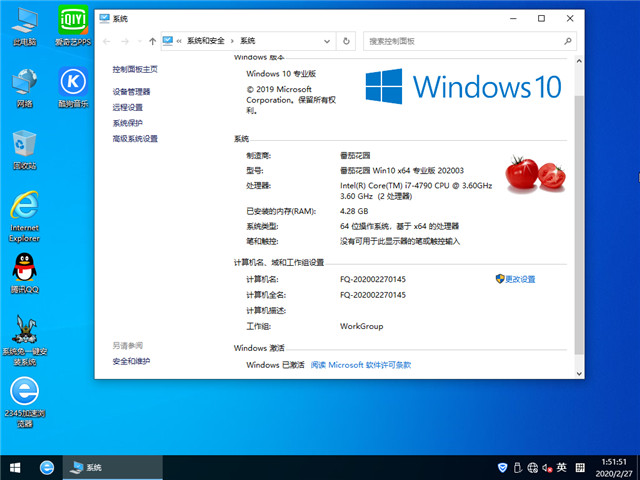The width and height of the screenshot is (640, 480).
Task: Select the 4.28 GB RAM value
Action: (354, 211)
